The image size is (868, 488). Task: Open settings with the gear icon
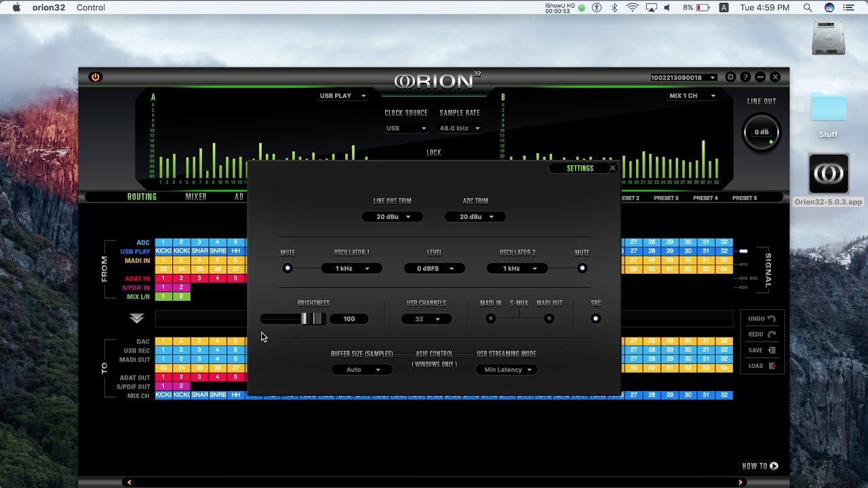click(x=730, y=77)
